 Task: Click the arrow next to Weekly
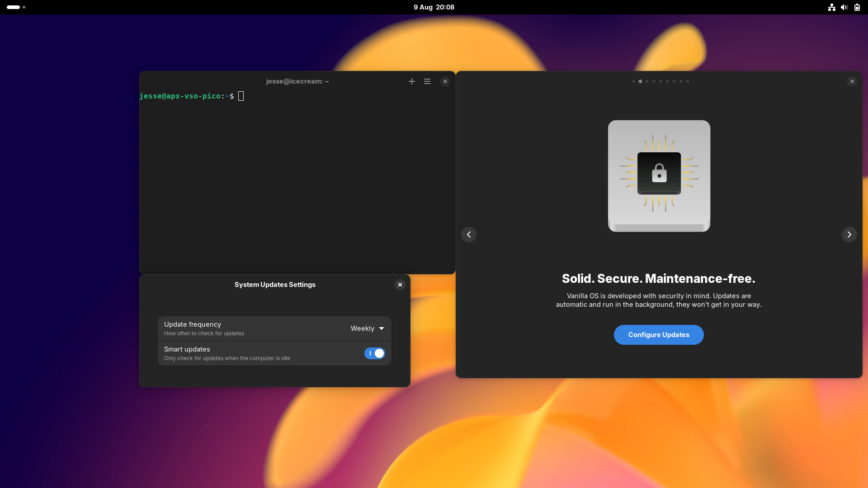pos(381,328)
